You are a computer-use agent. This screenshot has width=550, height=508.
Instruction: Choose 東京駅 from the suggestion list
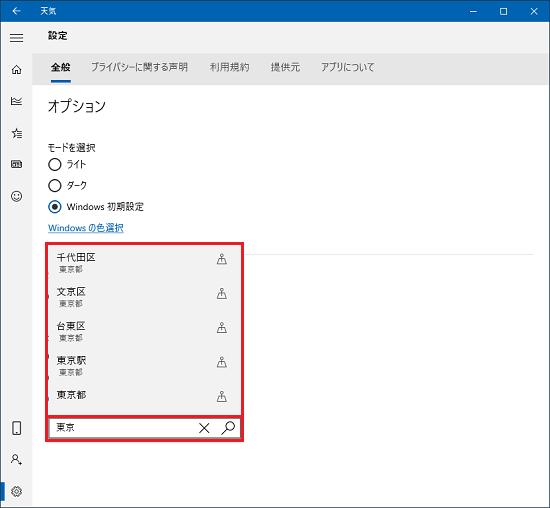pyautogui.click(x=144, y=366)
